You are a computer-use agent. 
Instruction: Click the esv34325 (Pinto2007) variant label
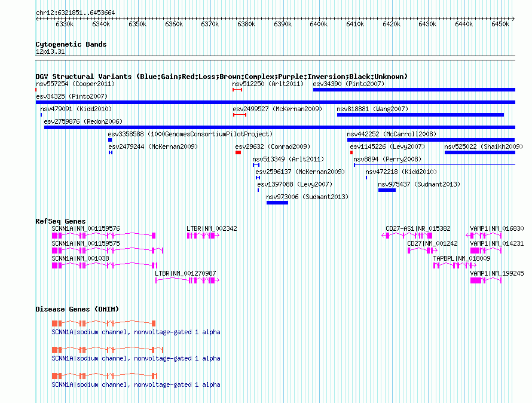[72, 96]
